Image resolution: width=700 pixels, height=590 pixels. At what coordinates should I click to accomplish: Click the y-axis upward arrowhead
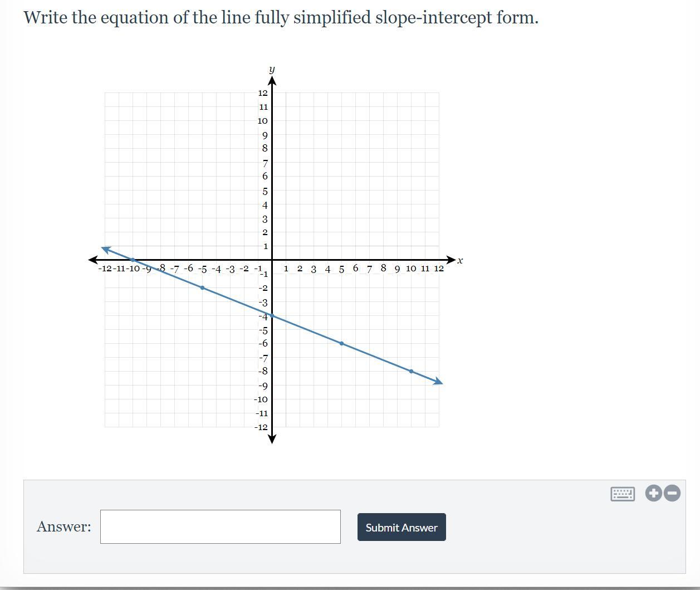pyautogui.click(x=272, y=81)
